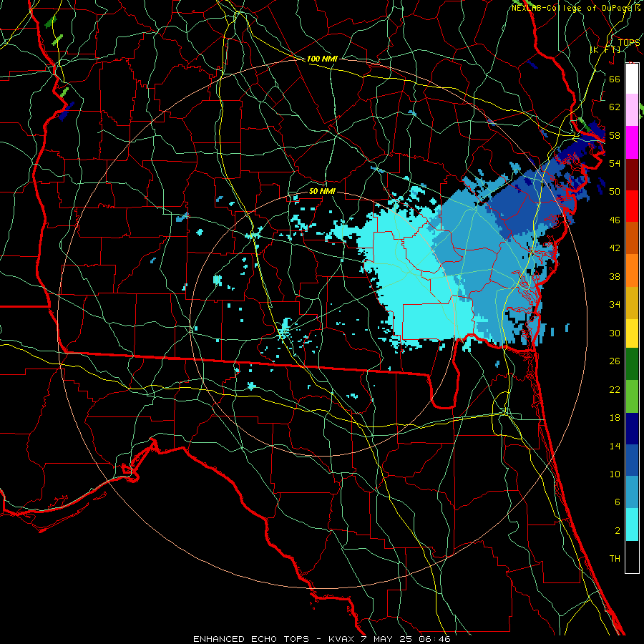
Task: Click the "50 NMI" range ring label
Action: click(322, 191)
